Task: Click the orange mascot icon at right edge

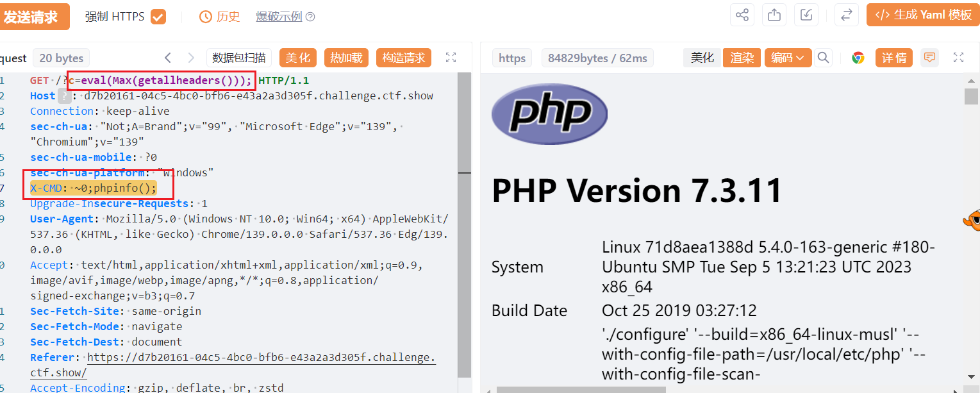Action: point(972,220)
